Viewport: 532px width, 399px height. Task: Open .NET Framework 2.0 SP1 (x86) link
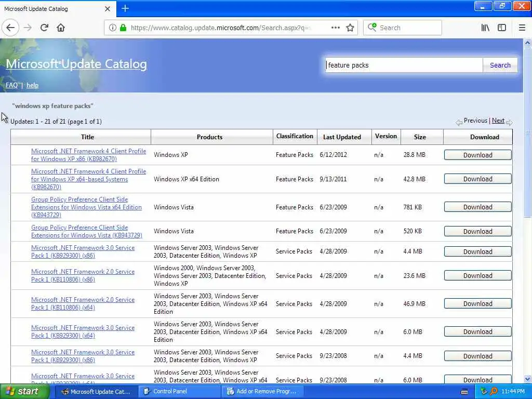tap(83, 275)
